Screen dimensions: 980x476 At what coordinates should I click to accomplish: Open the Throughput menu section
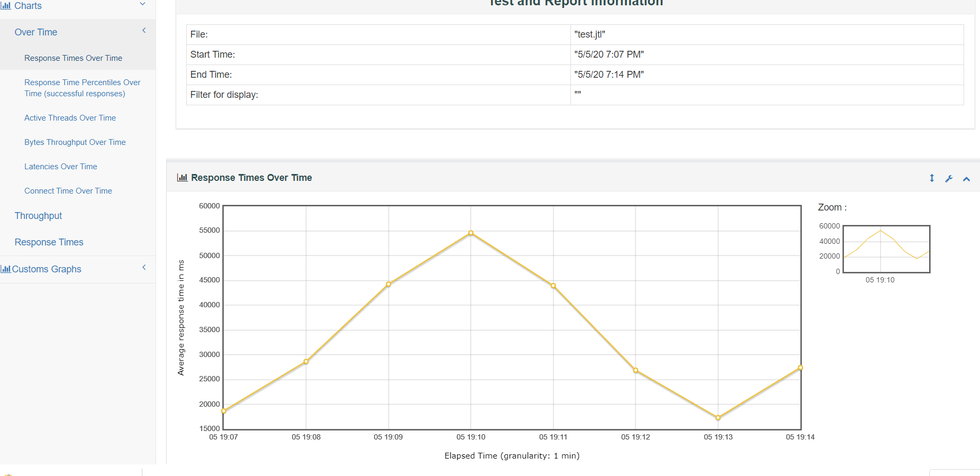(38, 216)
